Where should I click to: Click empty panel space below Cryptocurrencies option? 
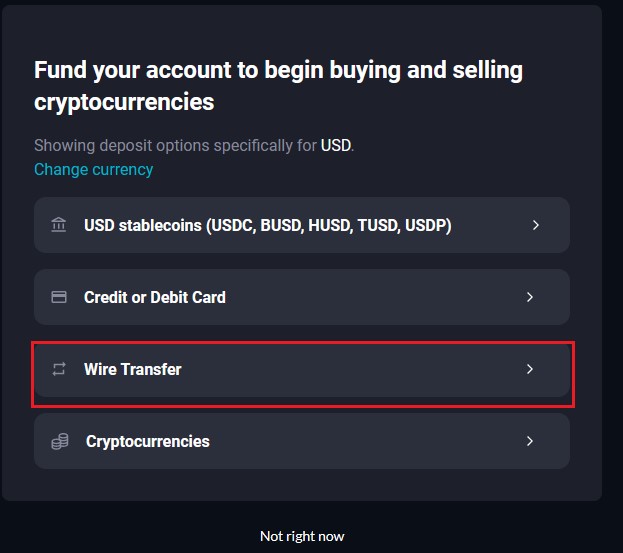coord(302,485)
